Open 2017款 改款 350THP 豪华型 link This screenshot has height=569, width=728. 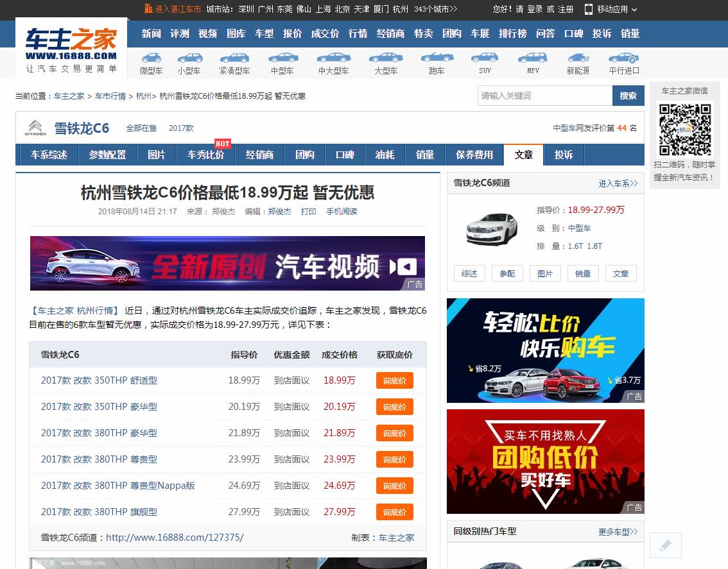[99, 407]
